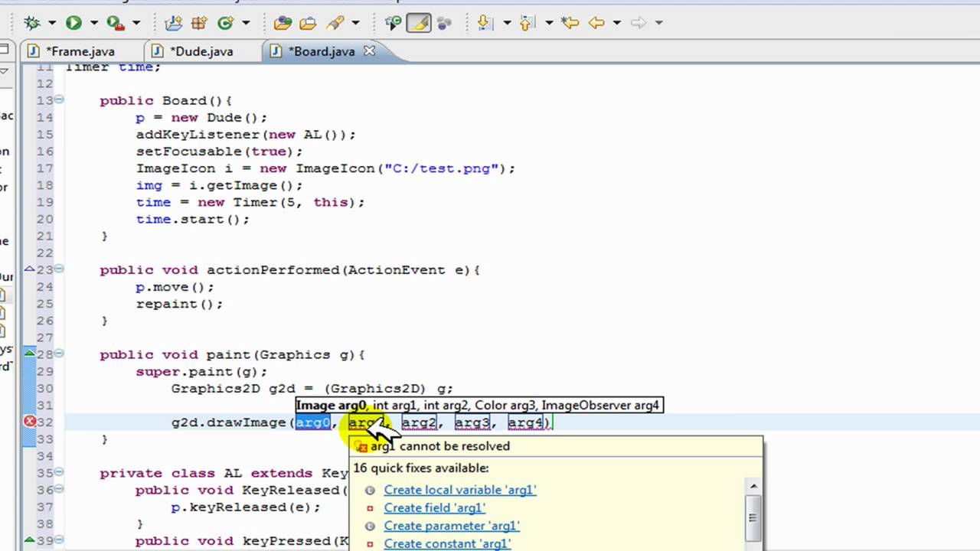This screenshot has width=980, height=551.
Task: Click the red error marker on line 32
Action: 30,422
